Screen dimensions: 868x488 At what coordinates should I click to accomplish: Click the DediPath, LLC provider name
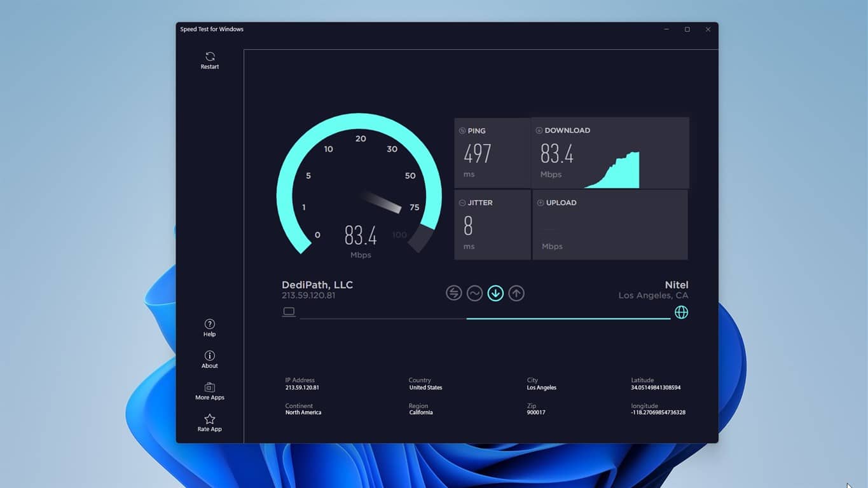coord(317,285)
